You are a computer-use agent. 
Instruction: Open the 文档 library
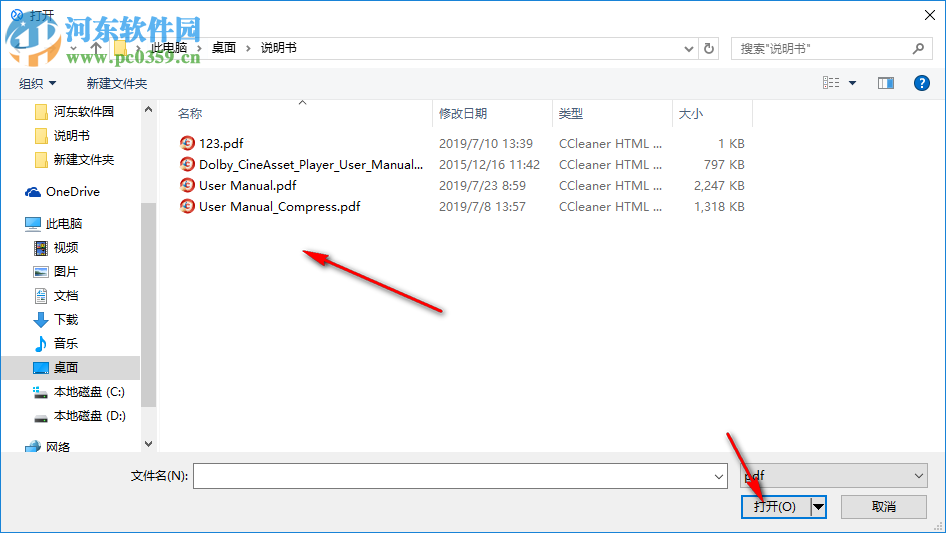coord(66,296)
